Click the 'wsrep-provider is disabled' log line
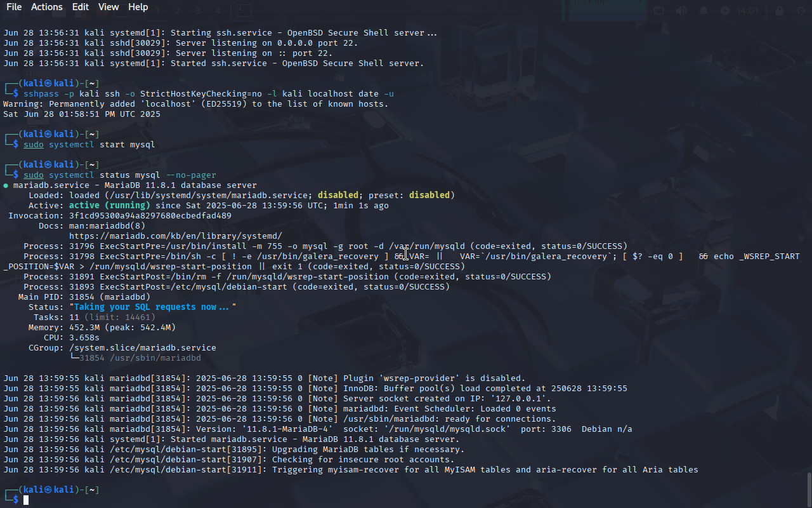 click(265, 378)
